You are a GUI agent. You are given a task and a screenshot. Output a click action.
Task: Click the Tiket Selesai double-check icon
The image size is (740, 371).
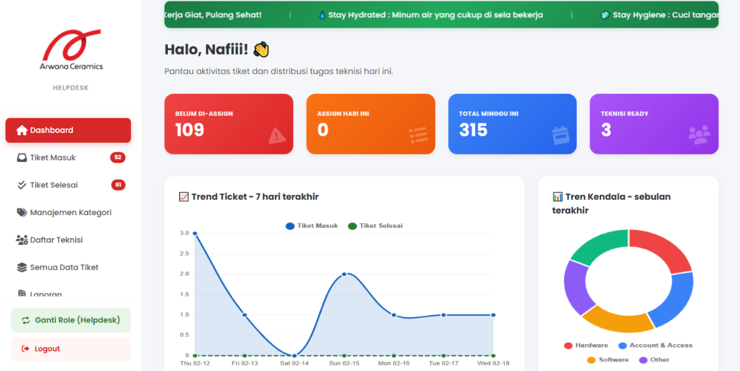click(x=22, y=185)
